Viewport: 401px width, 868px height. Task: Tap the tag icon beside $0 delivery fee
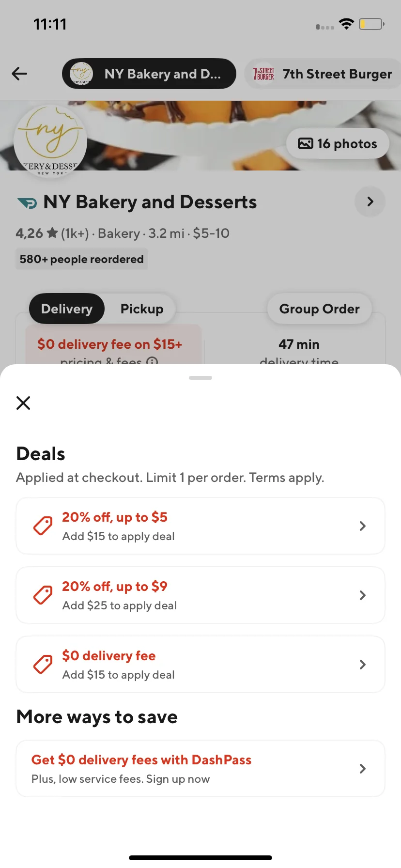point(43,665)
